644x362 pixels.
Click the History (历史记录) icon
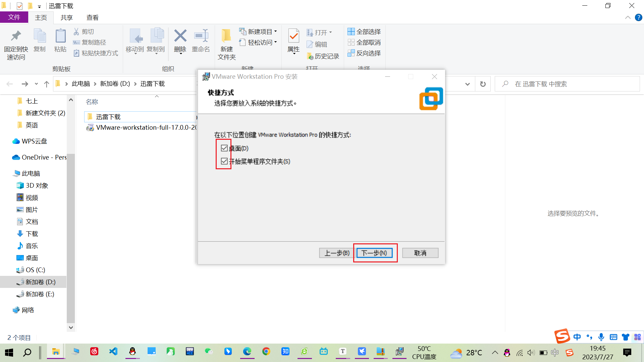click(310, 56)
